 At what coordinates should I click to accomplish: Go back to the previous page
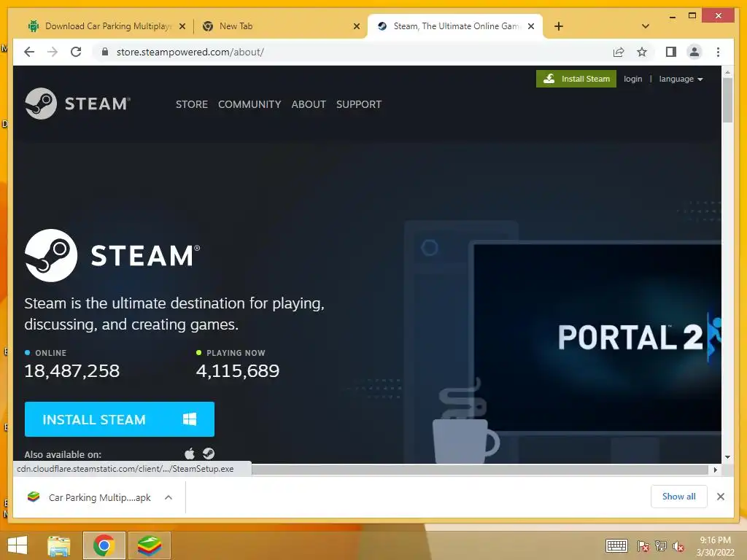tap(29, 52)
